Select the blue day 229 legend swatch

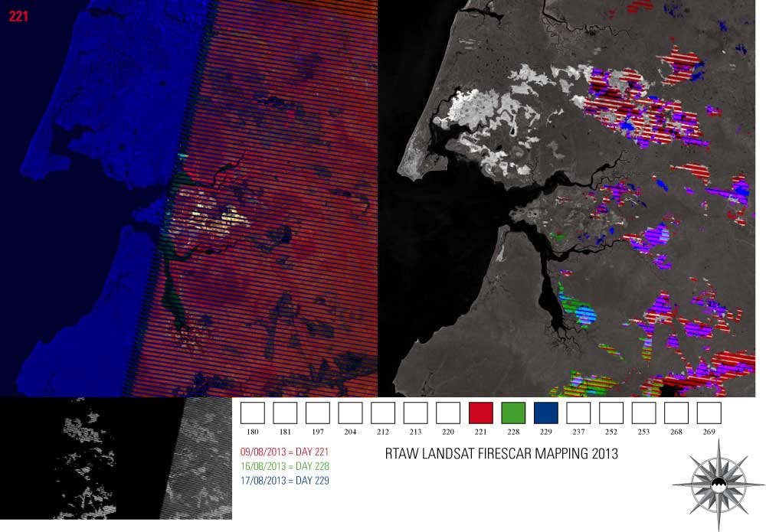pos(545,413)
